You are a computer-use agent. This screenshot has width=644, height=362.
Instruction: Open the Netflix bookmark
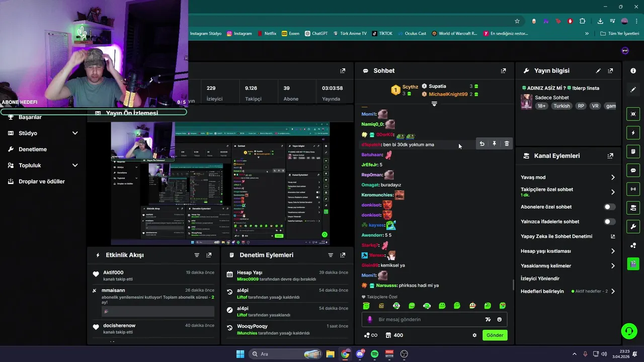click(266, 34)
